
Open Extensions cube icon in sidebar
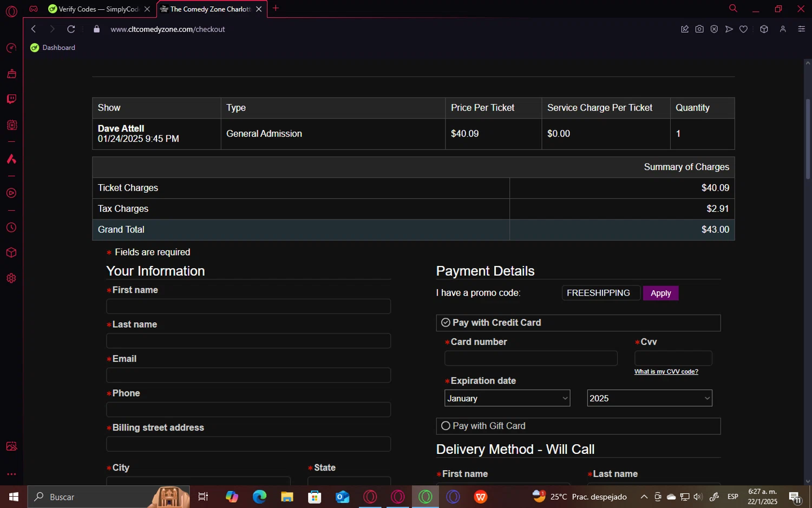(x=11, y=253)
